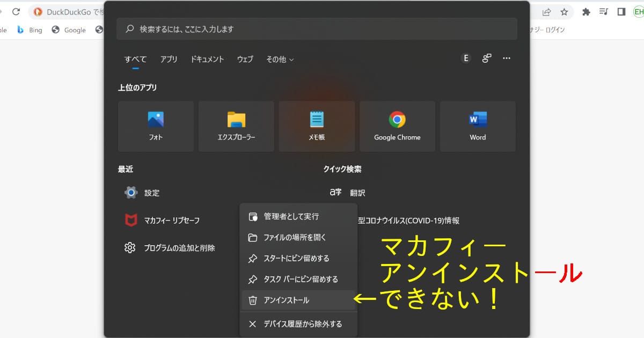Click the 翻訳 quick search link
Viewport: 644px width, 338px height.
point(357,193)
